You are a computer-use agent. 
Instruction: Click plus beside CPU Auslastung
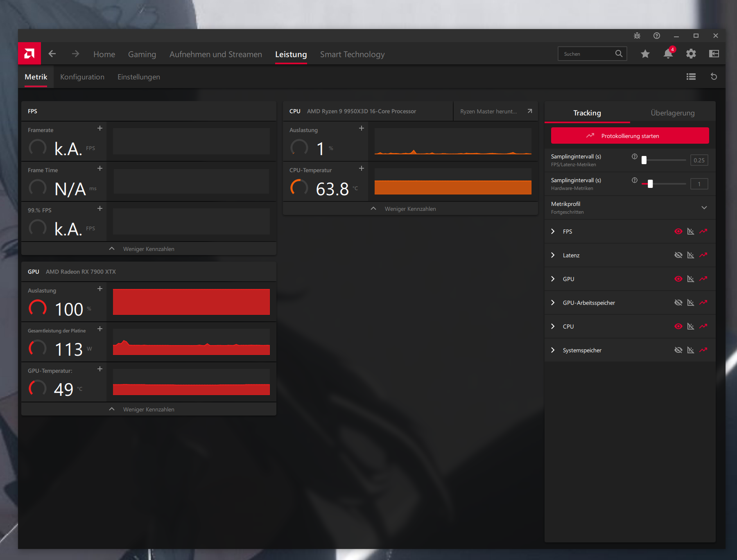(362, 128)
